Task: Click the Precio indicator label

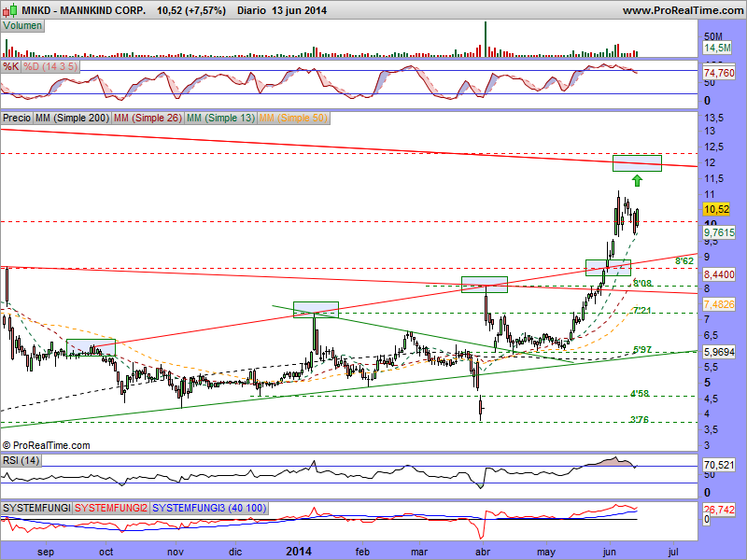Action: [17, 118]
